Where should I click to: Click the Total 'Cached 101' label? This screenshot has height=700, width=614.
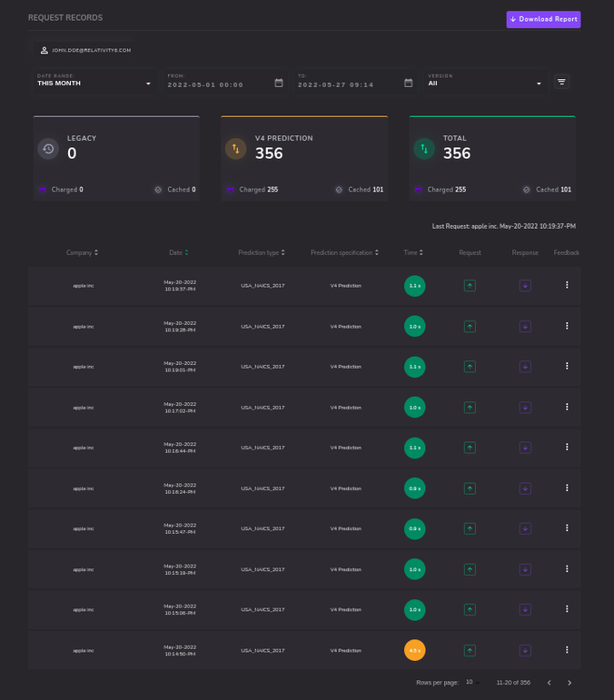[x=553, y=190]
